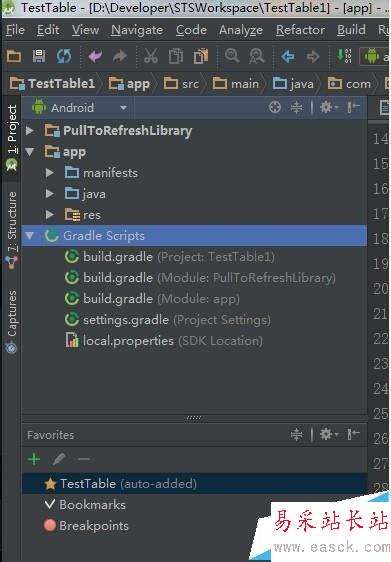Click the Forward navigation arrow
This screenshot has height=562, width=391.
tap(313, 56)
